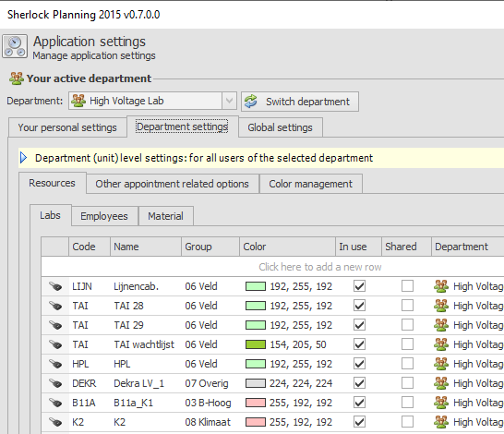Click the pink color swatch for B11a_K1

pos(256,403)
